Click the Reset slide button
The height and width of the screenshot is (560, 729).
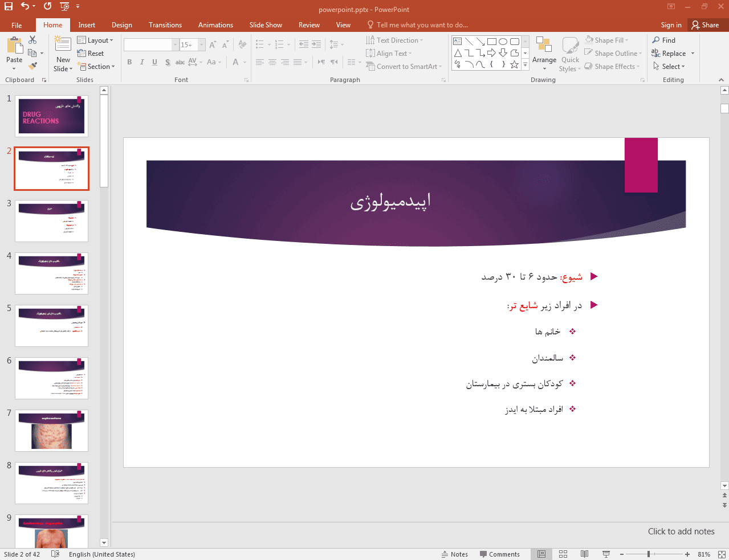coord(91,54)
